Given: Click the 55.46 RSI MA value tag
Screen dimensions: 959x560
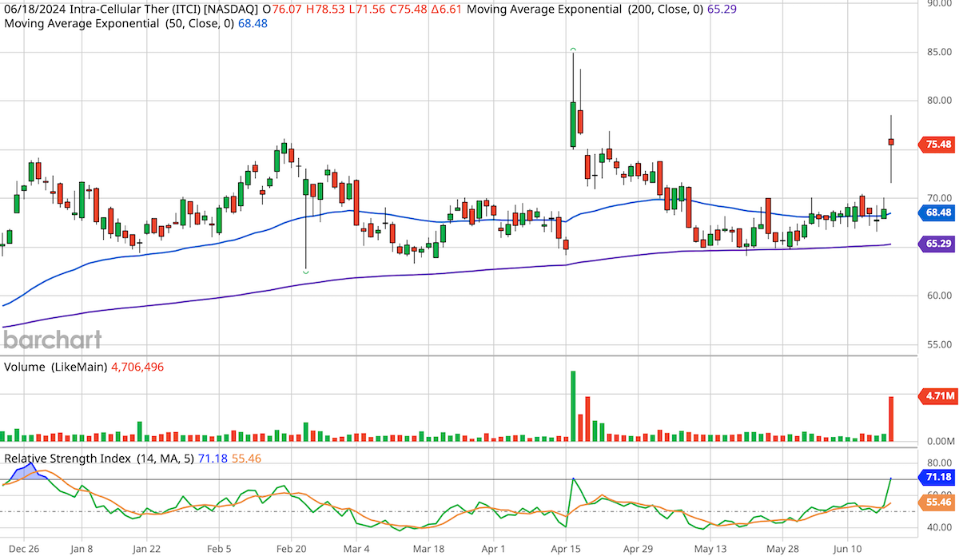Looking at the screenshot, I should pyautogui.click(x=937, y=503).
